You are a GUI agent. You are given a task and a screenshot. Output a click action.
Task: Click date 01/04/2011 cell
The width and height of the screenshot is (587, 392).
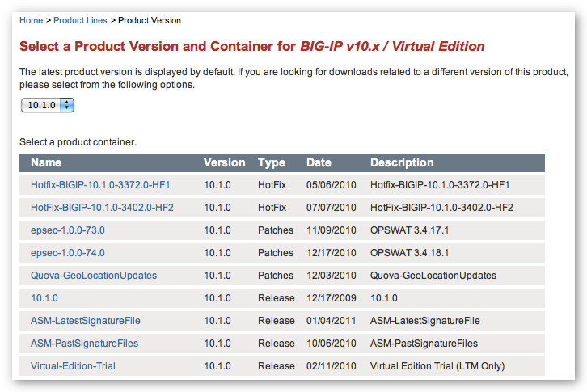click(332, 321)
